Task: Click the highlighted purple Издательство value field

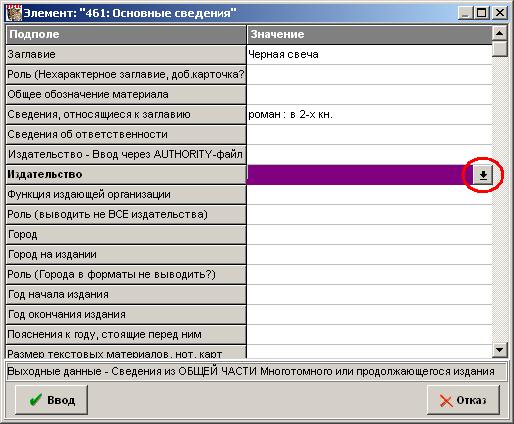Action: (x=360, y=174)
